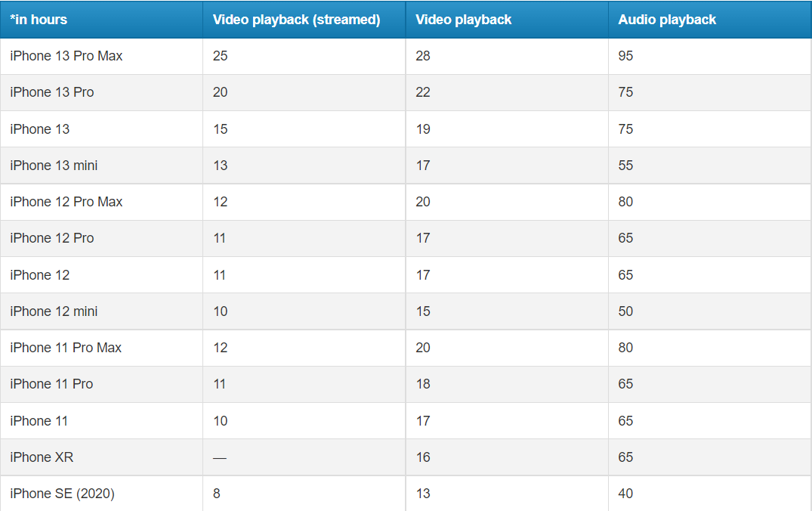Click the "*in hours" header cell
Screen dimensions: 812x511
pos(39,20)
